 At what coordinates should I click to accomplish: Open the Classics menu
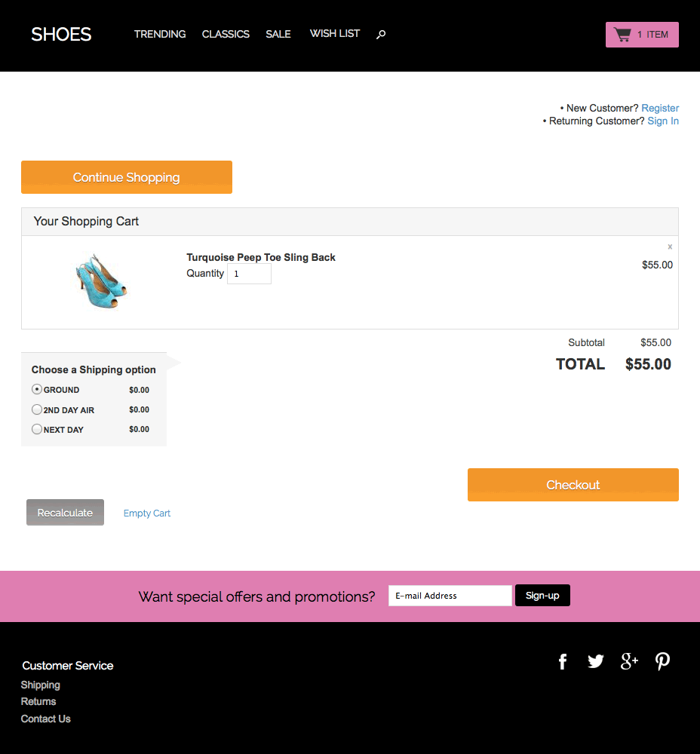pos(226,34)
